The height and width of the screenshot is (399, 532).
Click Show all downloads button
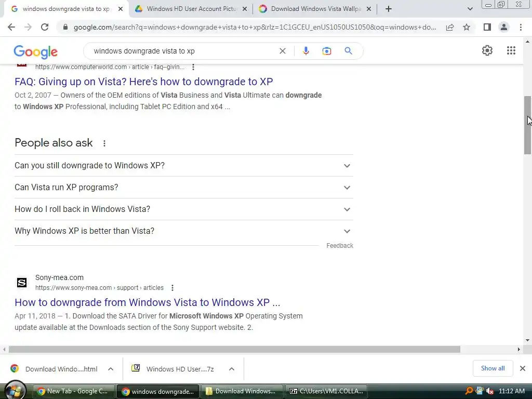[x=493, y=368]
